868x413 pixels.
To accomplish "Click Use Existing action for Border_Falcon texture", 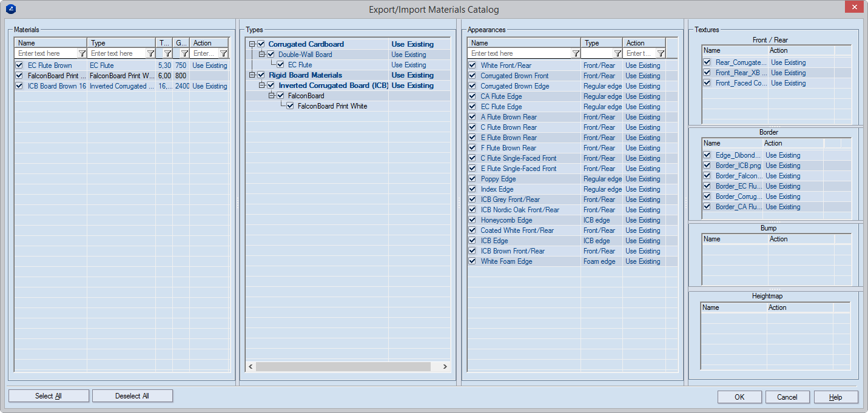I will click(783, 176).
